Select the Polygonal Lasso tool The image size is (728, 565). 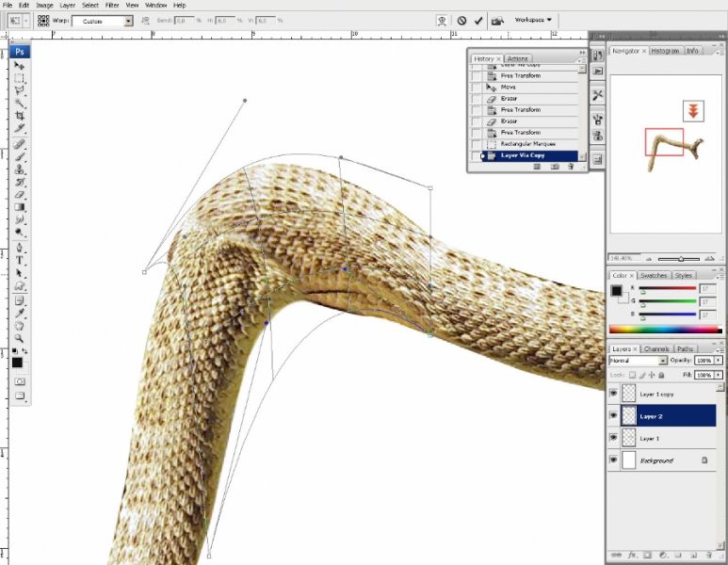click(19, 90)
